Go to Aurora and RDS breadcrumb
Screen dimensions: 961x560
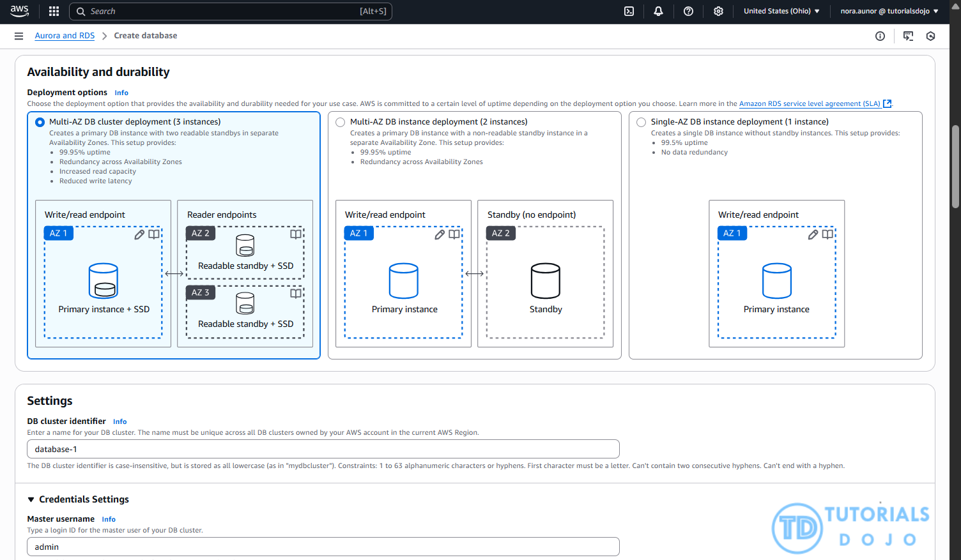(65, 36)
